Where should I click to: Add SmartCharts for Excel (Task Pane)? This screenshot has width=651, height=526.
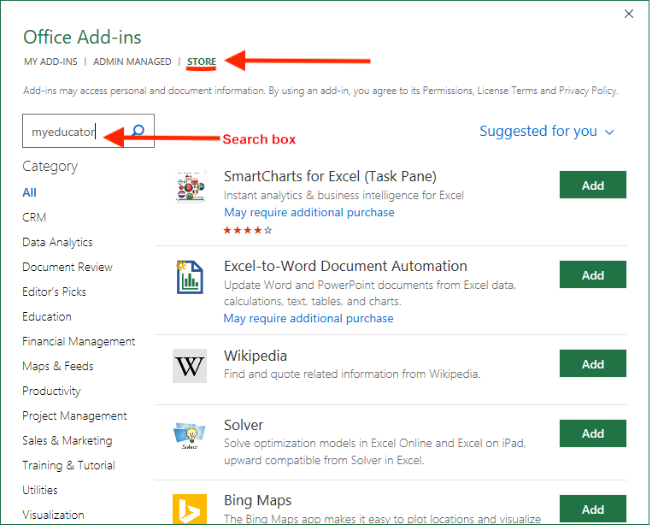click(x=592, y=185)
